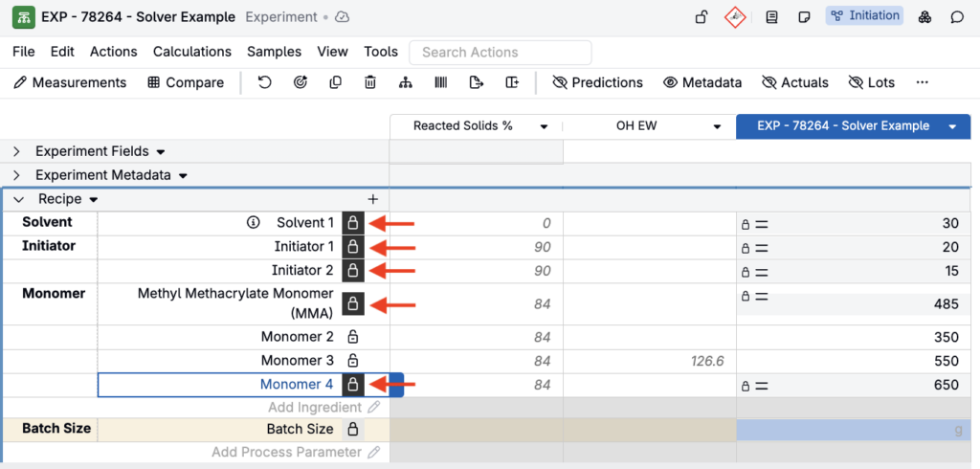Click the Monomer 2 amount cell 350
980x469 pixels.
[x=854, y=338]
